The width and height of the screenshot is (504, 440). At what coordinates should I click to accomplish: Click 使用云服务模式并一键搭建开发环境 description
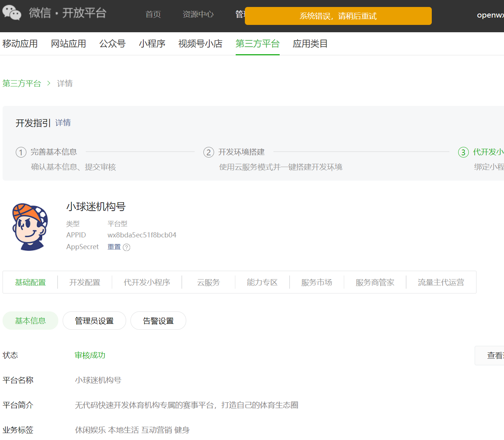pos(281,167)
